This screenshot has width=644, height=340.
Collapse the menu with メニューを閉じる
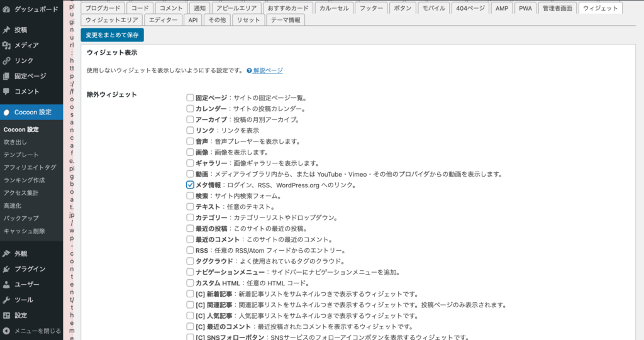(x=31, y=331)
